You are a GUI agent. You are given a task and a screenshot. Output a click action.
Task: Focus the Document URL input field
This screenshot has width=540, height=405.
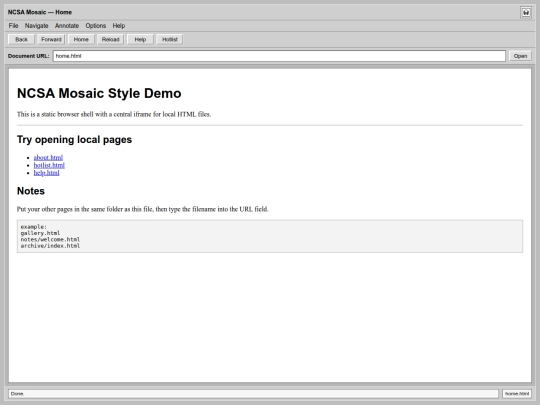coord(279,56)
